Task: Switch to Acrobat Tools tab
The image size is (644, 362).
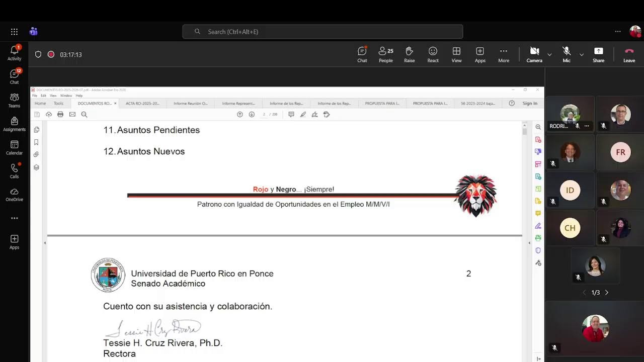Action: coord(58,104)
